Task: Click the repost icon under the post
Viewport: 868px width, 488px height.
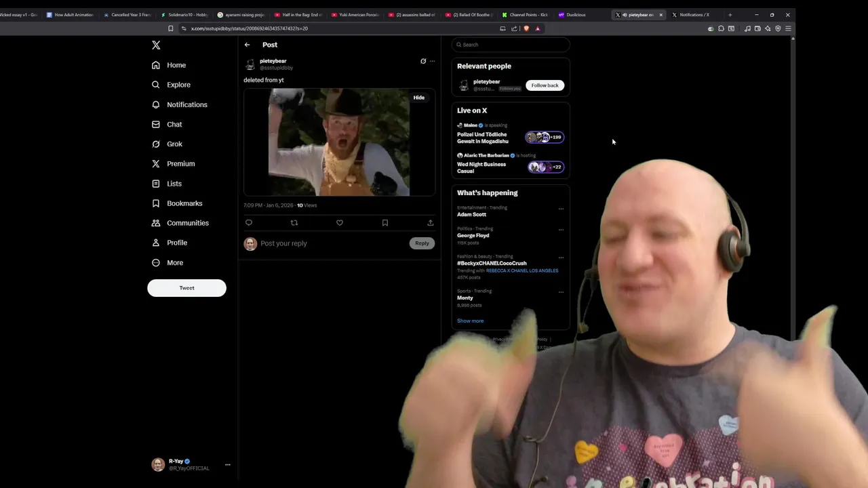Action: [294, 222]
